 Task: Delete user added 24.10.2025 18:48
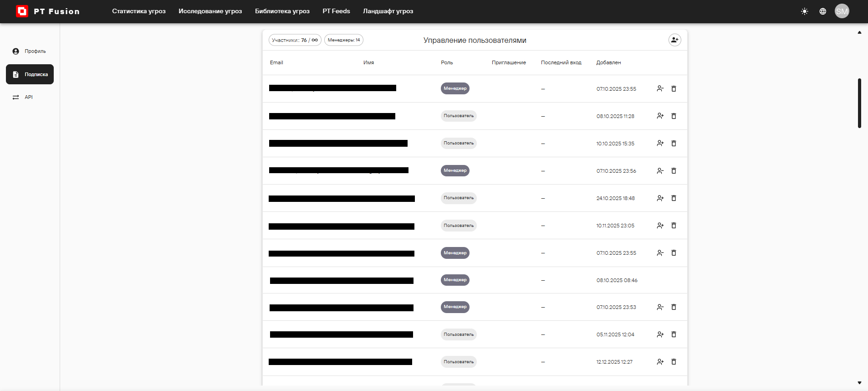tap(674, 198)
